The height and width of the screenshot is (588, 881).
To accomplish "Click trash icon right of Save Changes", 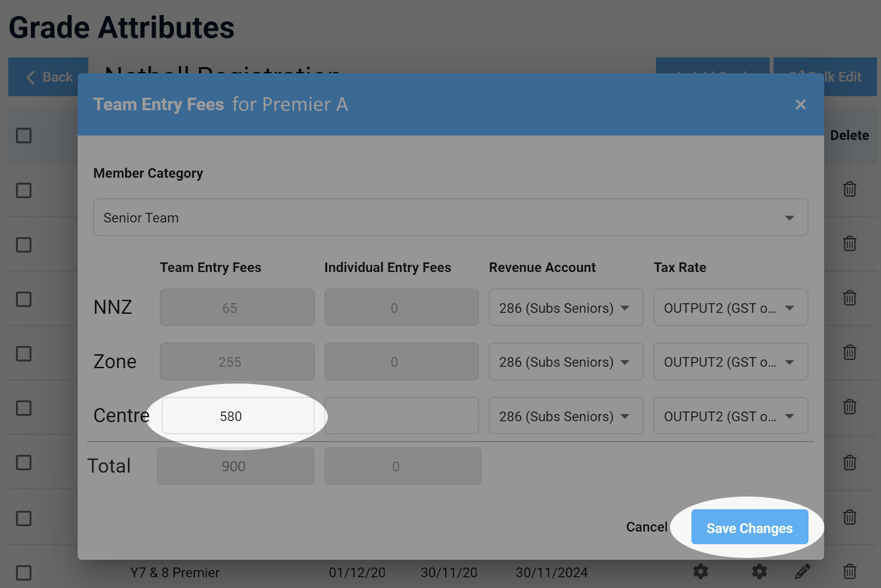I will click(850, 517).
